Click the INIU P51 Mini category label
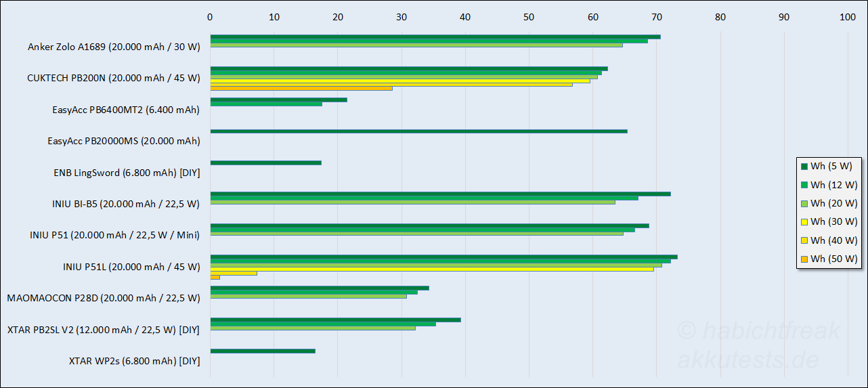The image size is (868, 388). coord(114,235)
